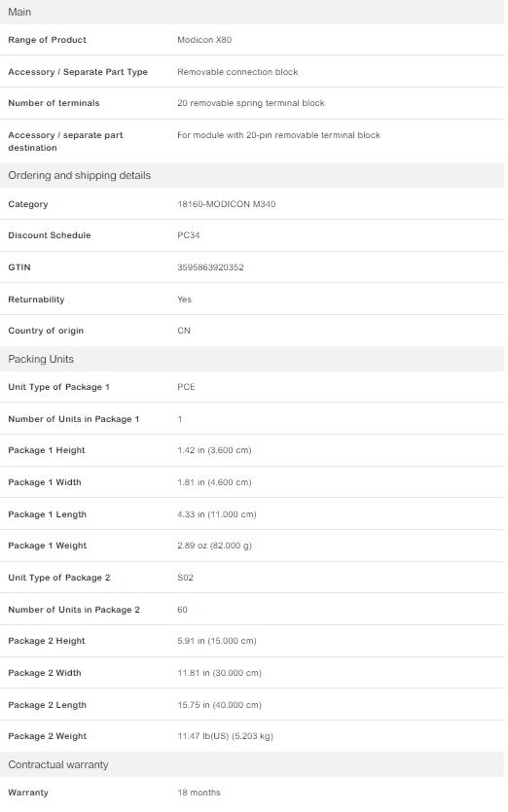Viewport: 508px width, 812px height.
Task: Select the Number of terminals label
Action: pos(54,103)
